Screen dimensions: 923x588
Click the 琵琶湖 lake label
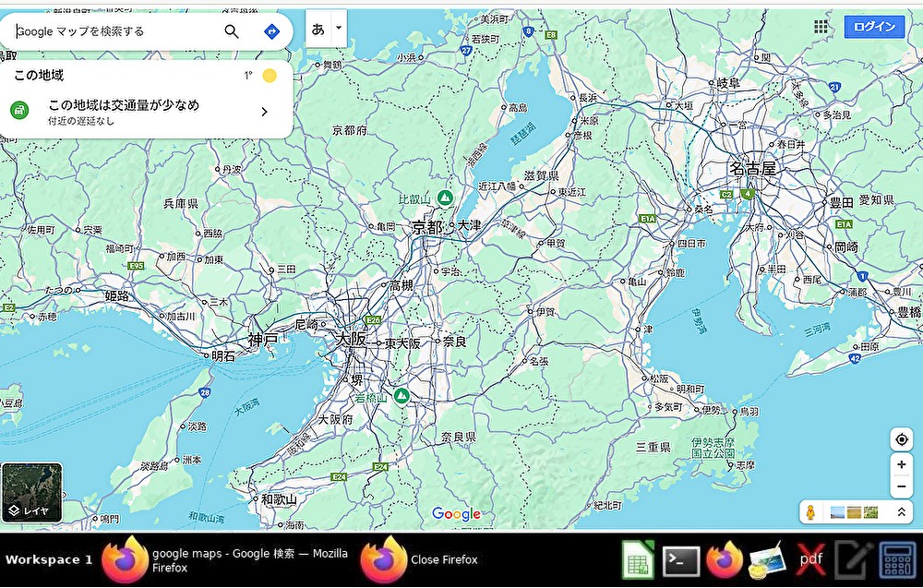tap(523, 134)
